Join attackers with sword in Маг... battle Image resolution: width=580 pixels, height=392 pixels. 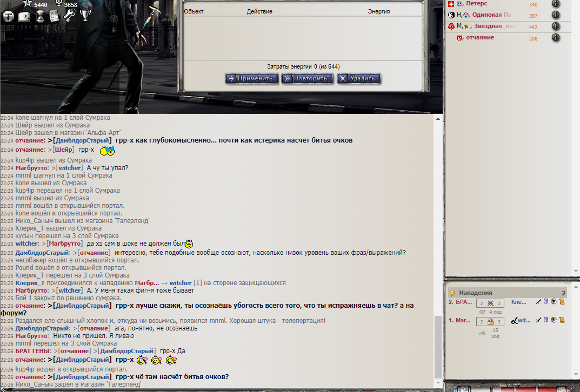click(x=538, y=320)
